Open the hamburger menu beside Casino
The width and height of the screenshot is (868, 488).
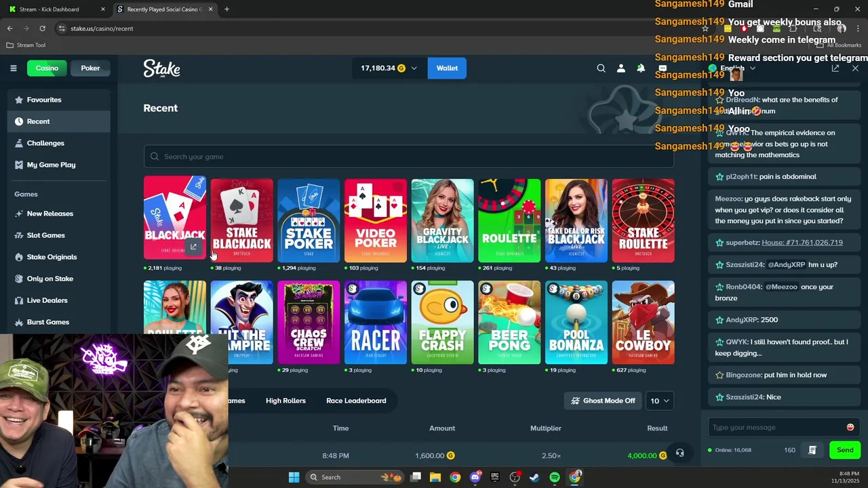pyautogui.click(x=13, y=68)
